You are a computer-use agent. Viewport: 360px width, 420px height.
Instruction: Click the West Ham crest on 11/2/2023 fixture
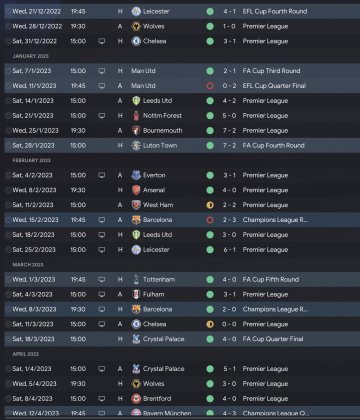coord(136,205)
